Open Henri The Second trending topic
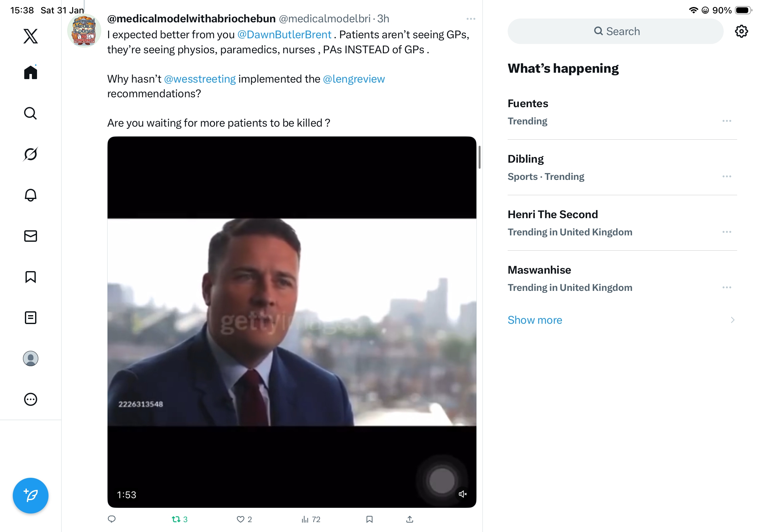Screen dimensions: 762x532 [553, 215]
